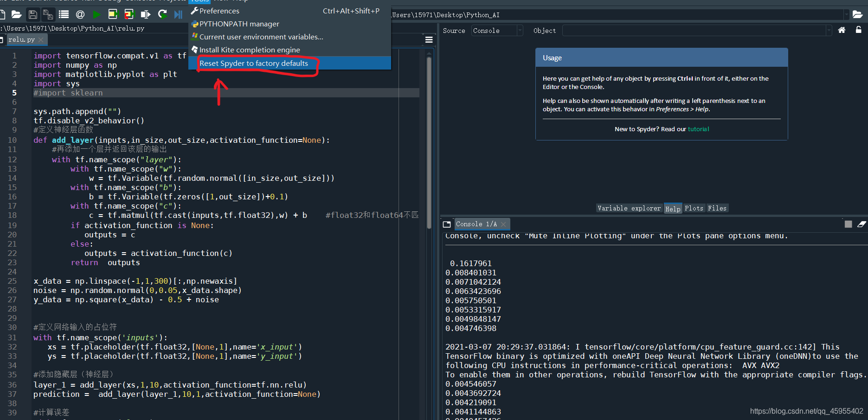Toggle the lock icon in Help pane
This screenshot has height=420, width=868.
click(859, 30)
